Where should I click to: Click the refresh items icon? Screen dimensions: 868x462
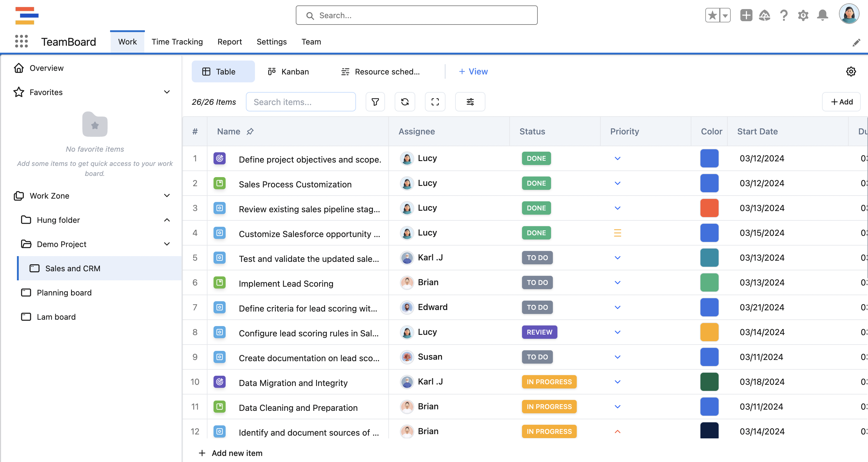pyautogui.click(x=405, y=102)
